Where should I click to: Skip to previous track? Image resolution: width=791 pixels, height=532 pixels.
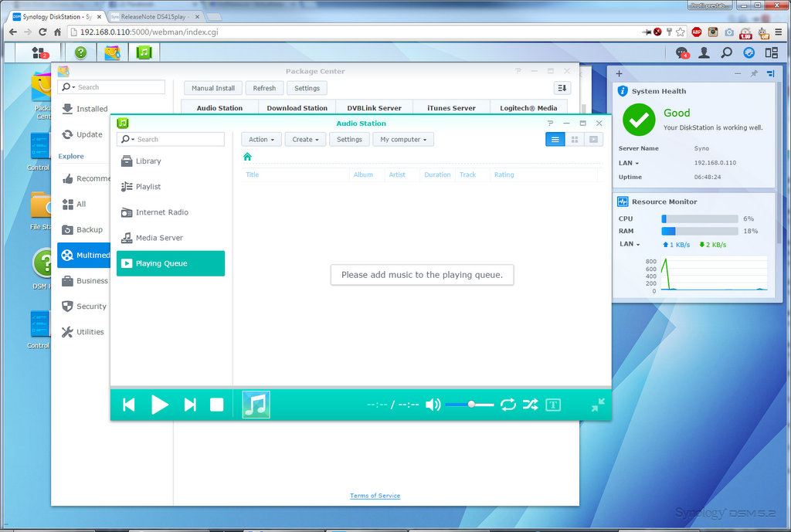[129, 405]
